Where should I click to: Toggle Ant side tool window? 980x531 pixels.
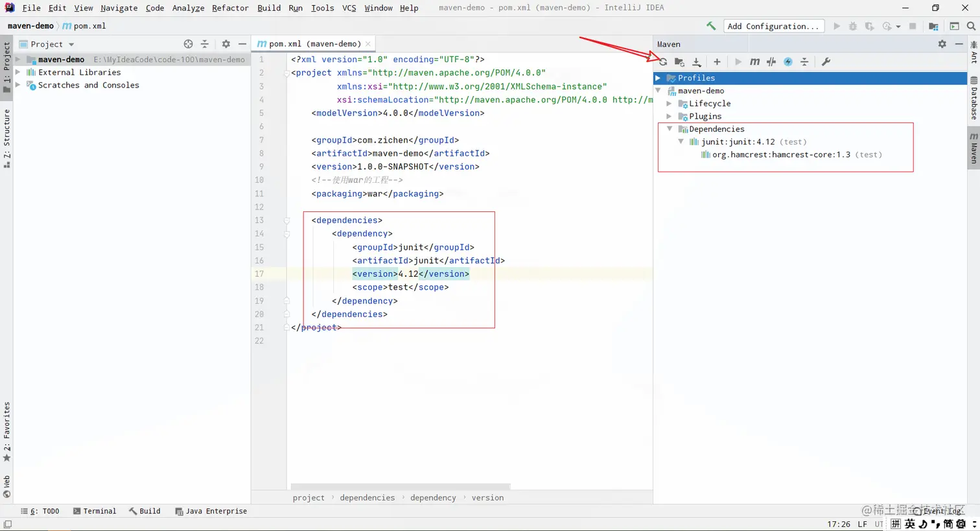(x=974, y=52)
